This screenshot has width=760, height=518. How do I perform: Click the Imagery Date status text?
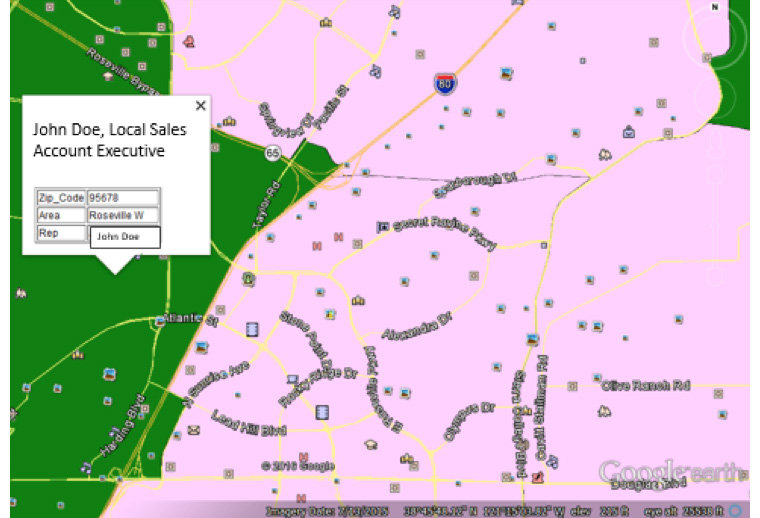[327, 511]
